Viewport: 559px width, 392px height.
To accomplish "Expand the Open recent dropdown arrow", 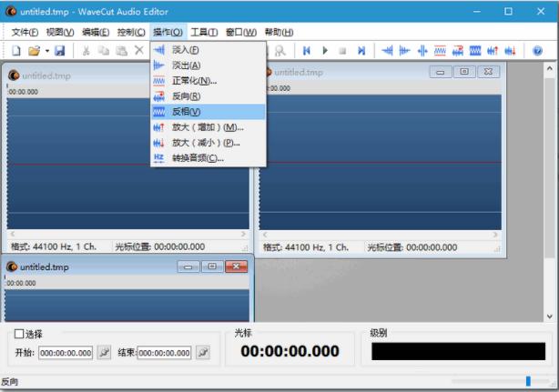I will (46, 51).
